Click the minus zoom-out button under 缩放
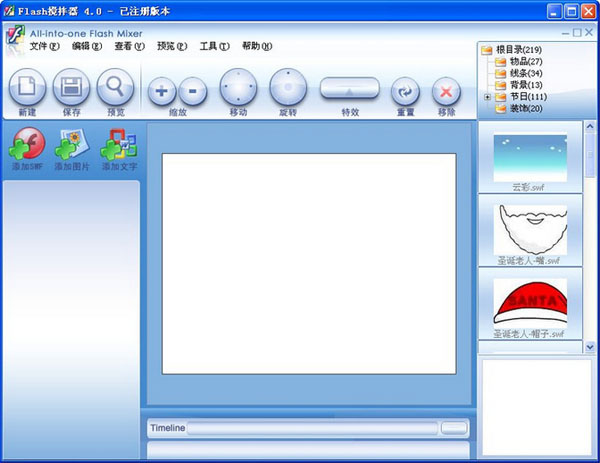The height and width of the screenshot is (463, 600). tap(193, 91)
